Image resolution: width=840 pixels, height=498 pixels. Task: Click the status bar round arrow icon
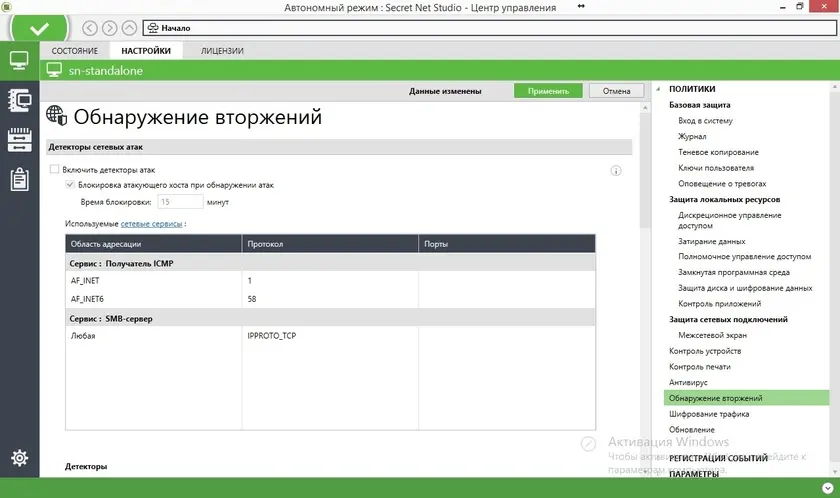click(827, 488)
